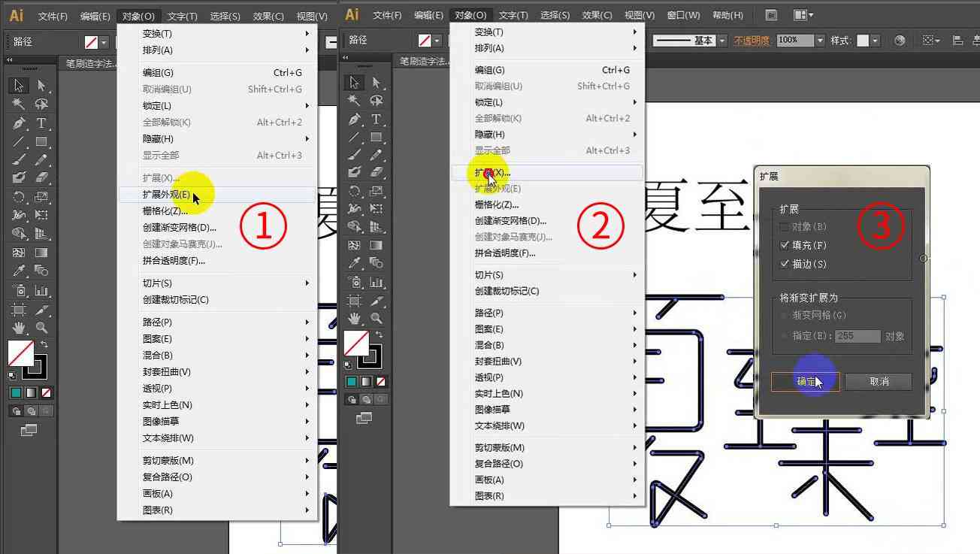Select the Type tool in the left window's toolbox
Viewport: 980px width, 554px height.
tap(41, 123)
